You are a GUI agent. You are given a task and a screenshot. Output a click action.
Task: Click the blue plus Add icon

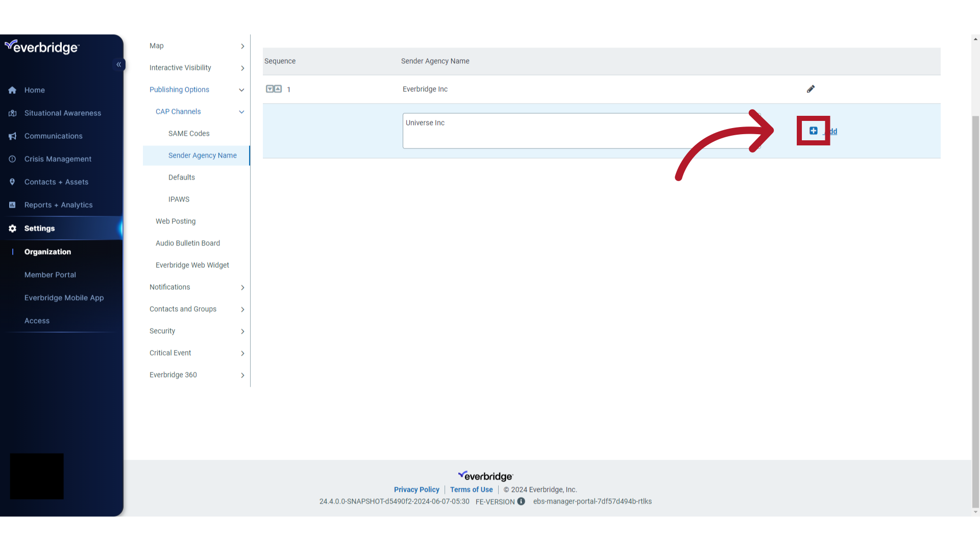click(x=814, y=131)
